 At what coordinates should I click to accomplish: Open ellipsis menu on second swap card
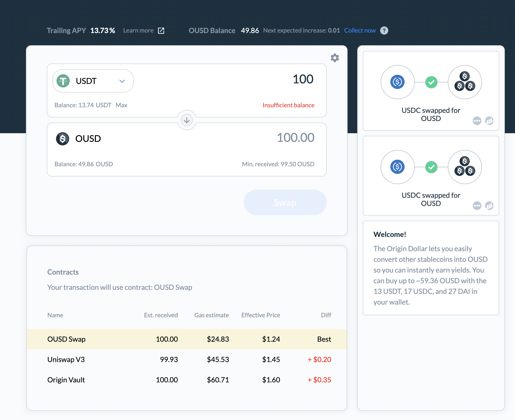[477, 206]
